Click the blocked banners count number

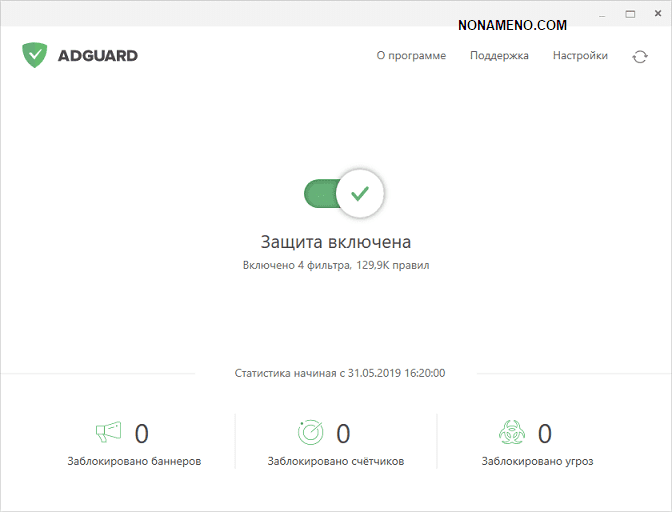tap(142, 433)
